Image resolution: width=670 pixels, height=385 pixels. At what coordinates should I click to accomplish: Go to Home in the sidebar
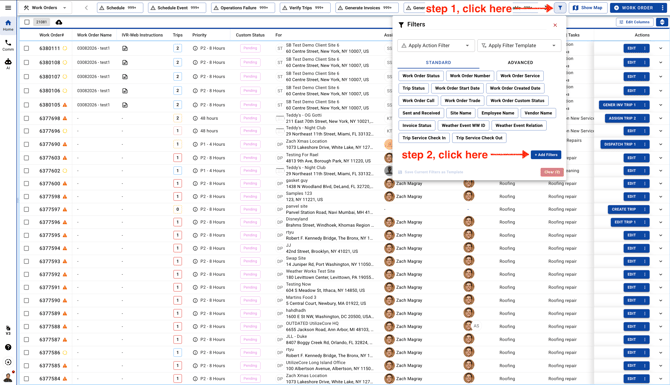[x=8, y=25]
